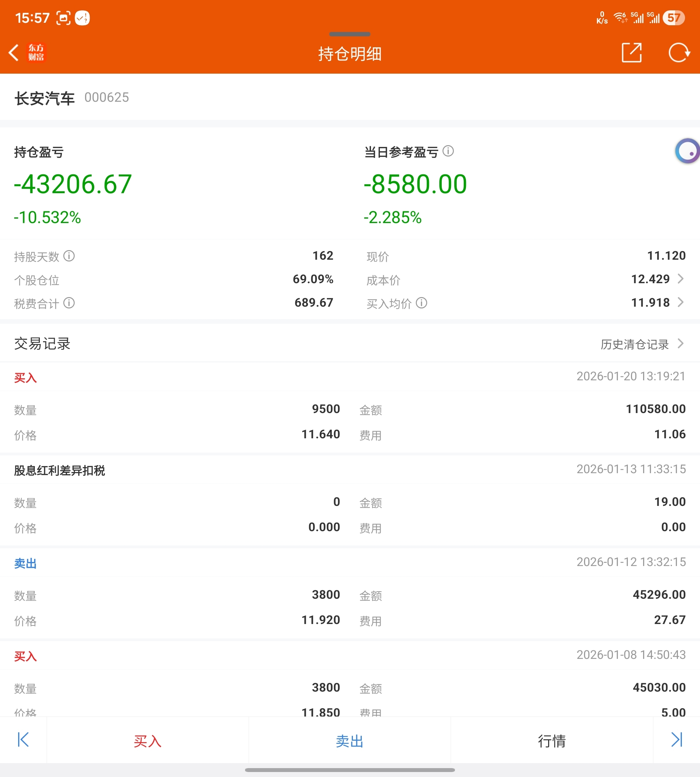Image resolution: width=700 pixels, height=777 pixels.
Task: Tap the 买入 bottom tab
Action: click(147, 741)
